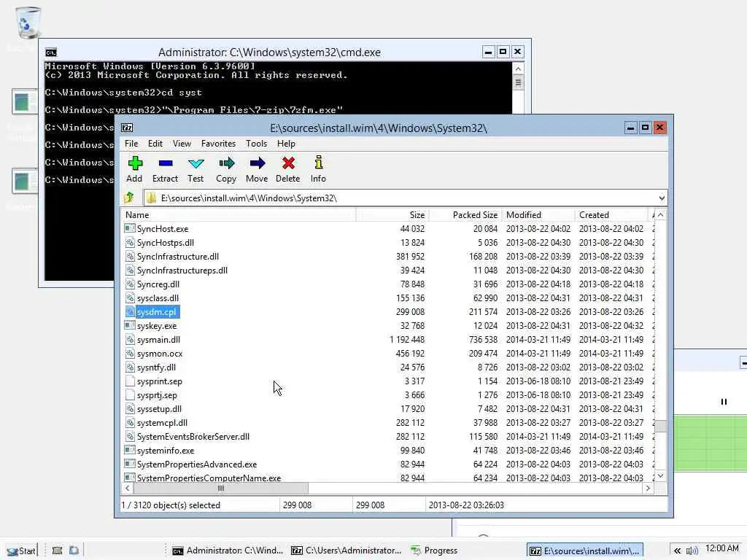Screen dimensions: 747x560
Task: Click the Delete toolbar icon
Action: [x=288, y=163]
